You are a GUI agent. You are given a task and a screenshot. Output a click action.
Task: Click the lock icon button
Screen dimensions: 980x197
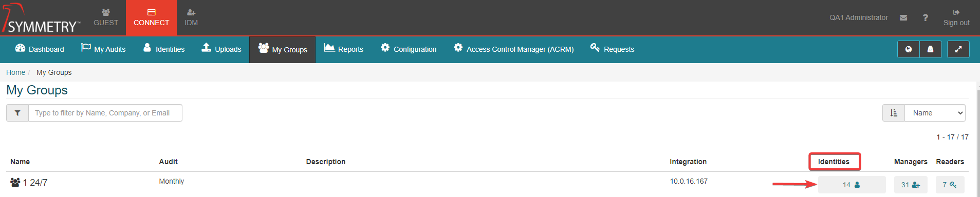(931, 49)
